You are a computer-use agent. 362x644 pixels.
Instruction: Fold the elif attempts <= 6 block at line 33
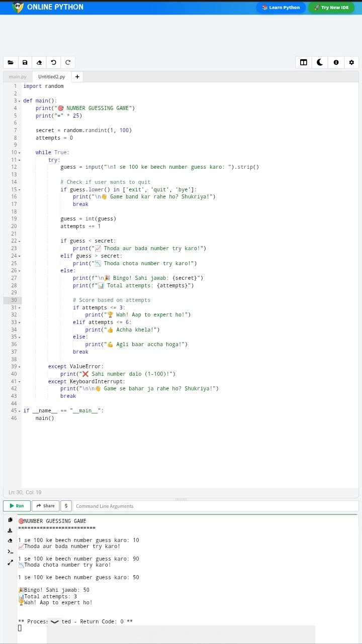point(19,322)
